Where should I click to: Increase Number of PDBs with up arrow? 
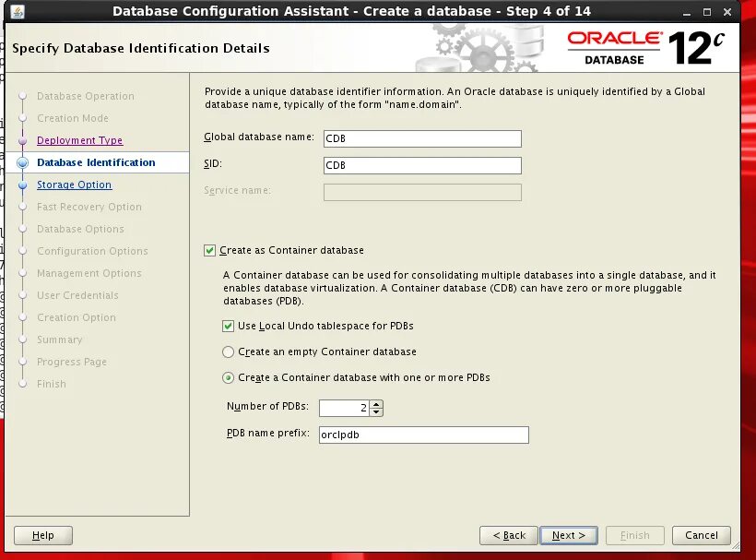pos(376,404)
